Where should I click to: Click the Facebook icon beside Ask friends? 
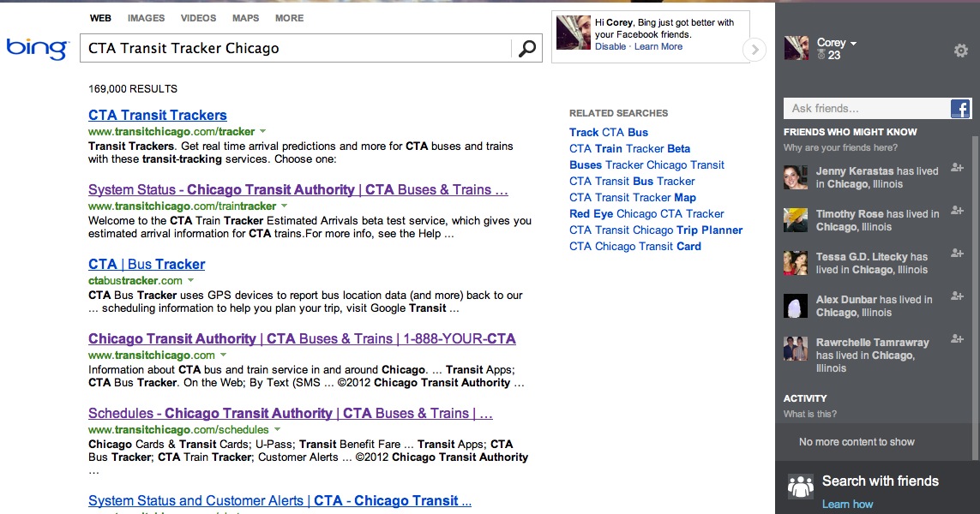(960, 109)
